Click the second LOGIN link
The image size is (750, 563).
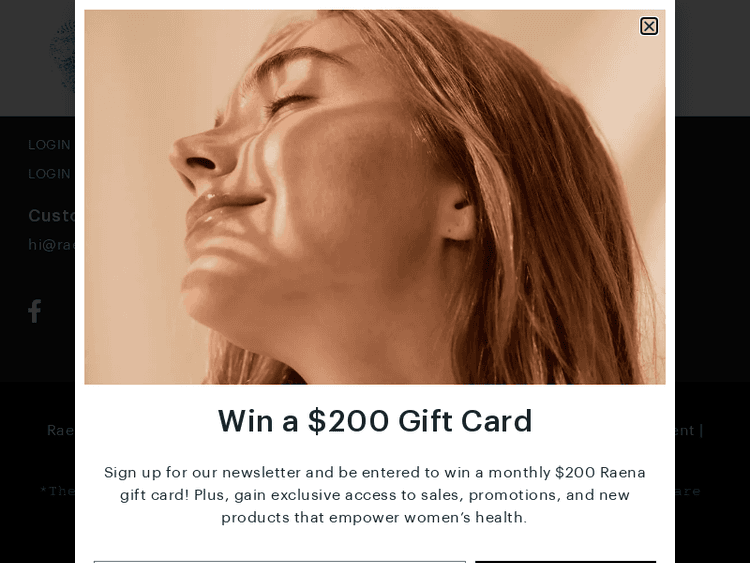tap(49, 174)
